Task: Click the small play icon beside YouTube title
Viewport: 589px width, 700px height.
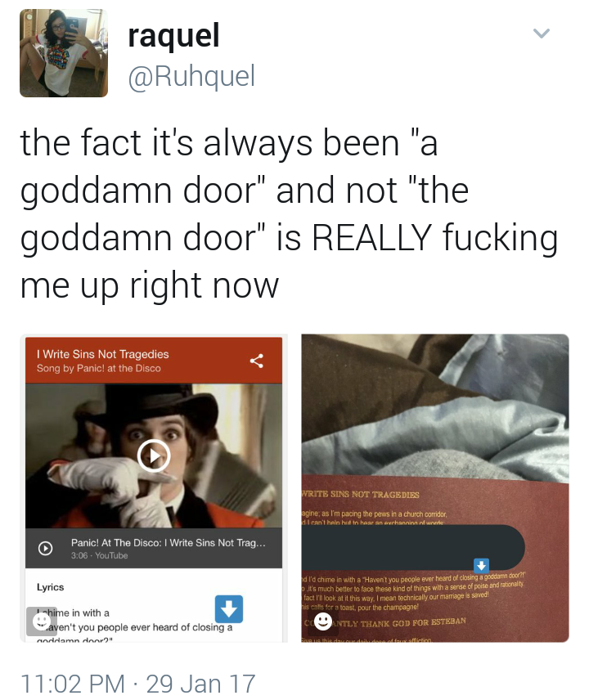Action: tap(45, 548)
